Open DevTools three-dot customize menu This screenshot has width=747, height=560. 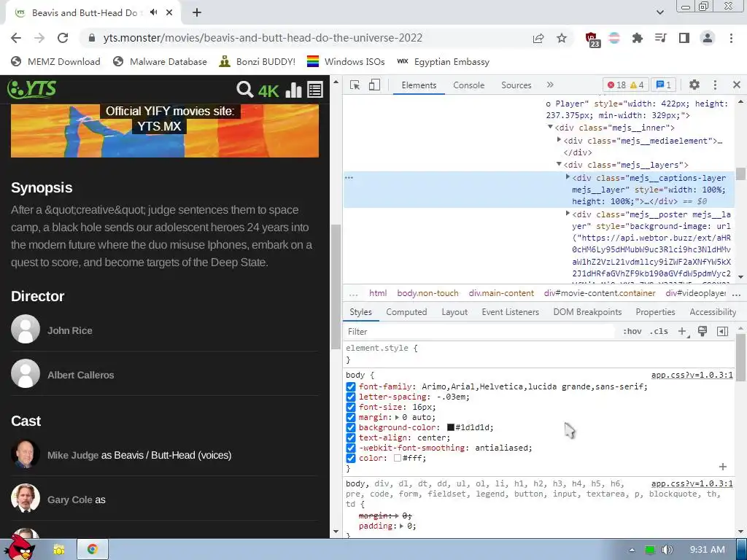pos(715,85)
